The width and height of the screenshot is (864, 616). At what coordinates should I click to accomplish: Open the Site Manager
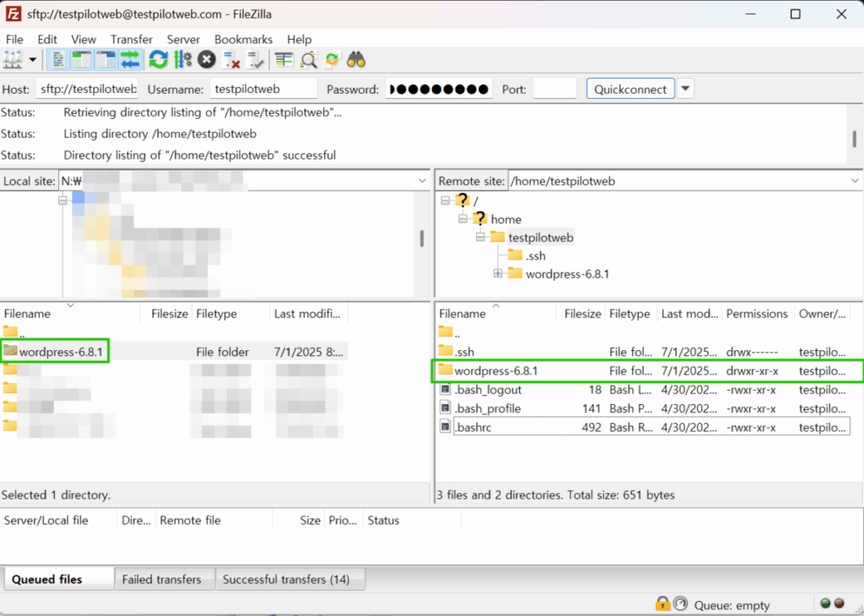13,60
